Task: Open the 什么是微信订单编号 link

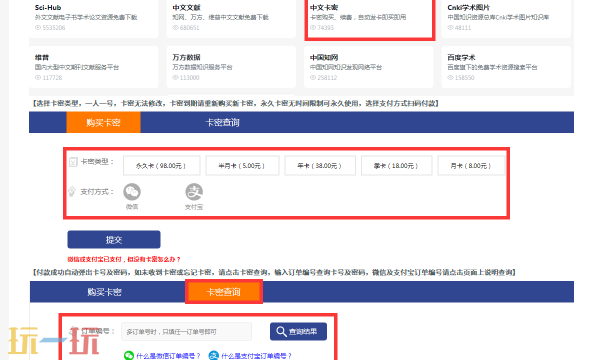Action: [168, 356]
